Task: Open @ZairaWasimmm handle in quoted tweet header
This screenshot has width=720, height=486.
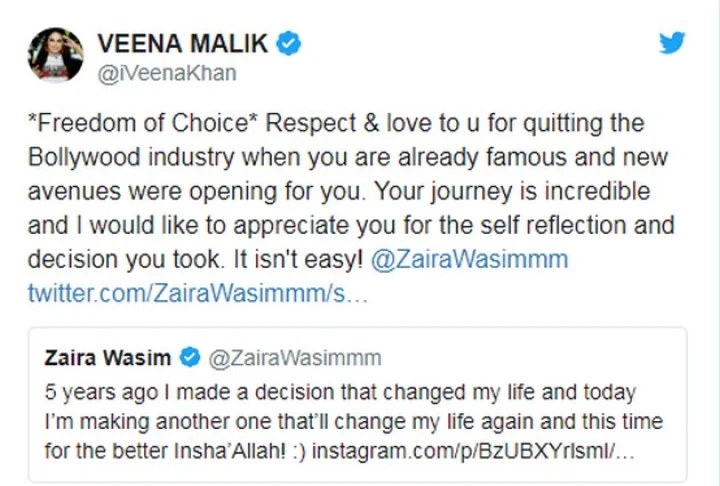Action: click(x=294, y=357)
